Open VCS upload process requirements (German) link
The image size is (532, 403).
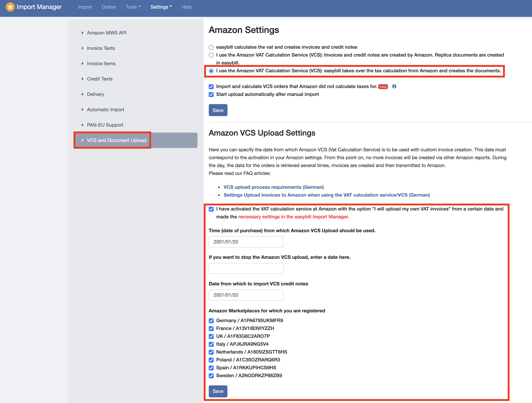274,187
